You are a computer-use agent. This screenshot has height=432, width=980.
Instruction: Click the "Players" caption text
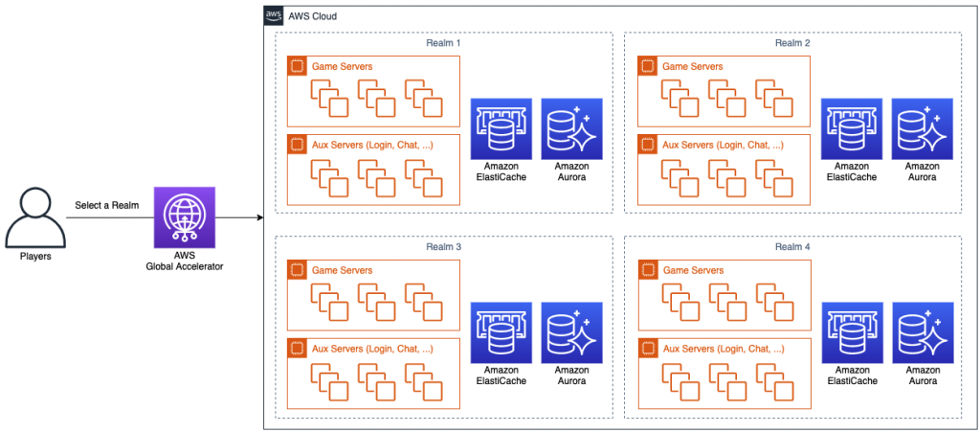35,257
